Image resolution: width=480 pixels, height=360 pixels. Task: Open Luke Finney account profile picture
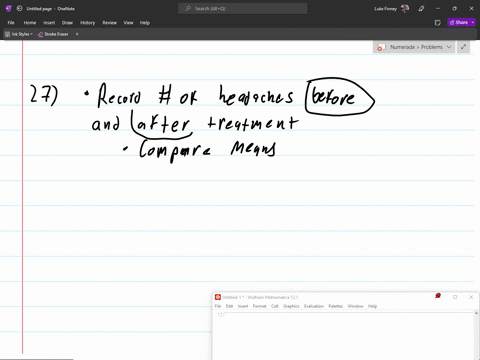[x=405, y=9]
